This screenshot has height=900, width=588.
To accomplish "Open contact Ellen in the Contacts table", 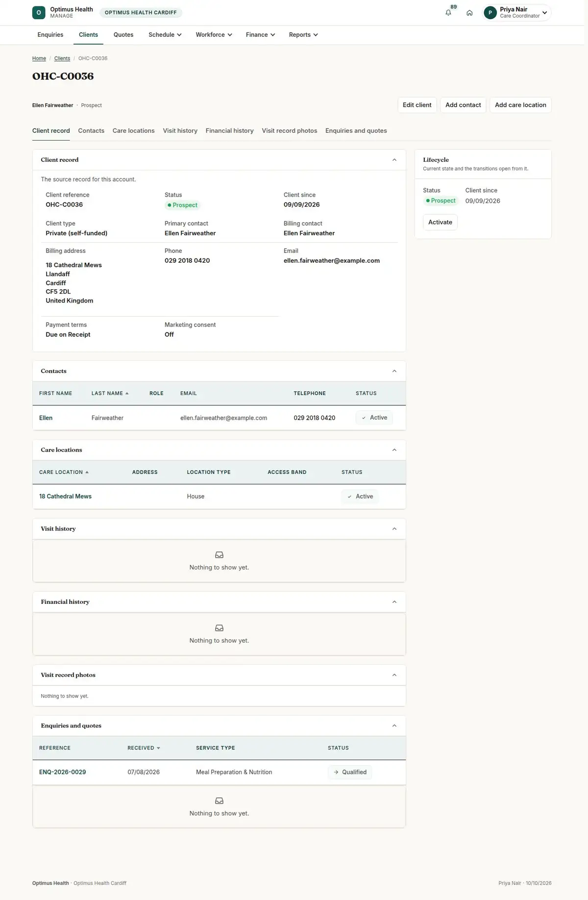I will click(x=46, y=418).
